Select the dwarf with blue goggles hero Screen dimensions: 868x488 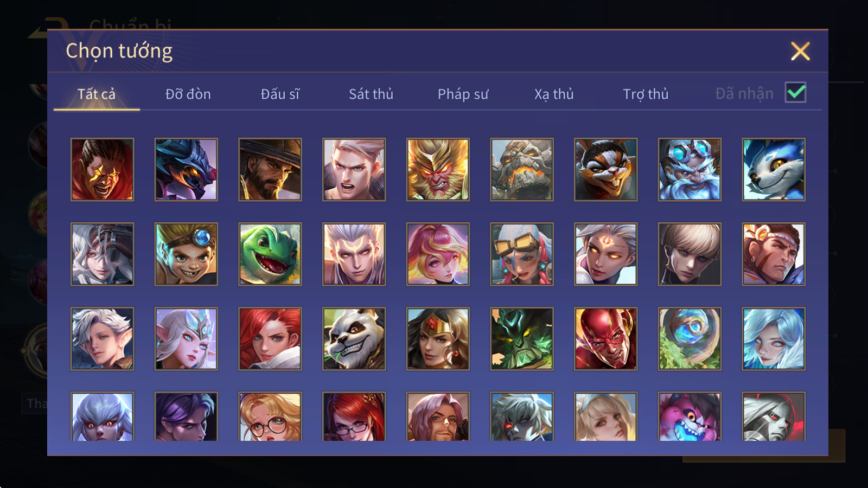tap(690, 170)
